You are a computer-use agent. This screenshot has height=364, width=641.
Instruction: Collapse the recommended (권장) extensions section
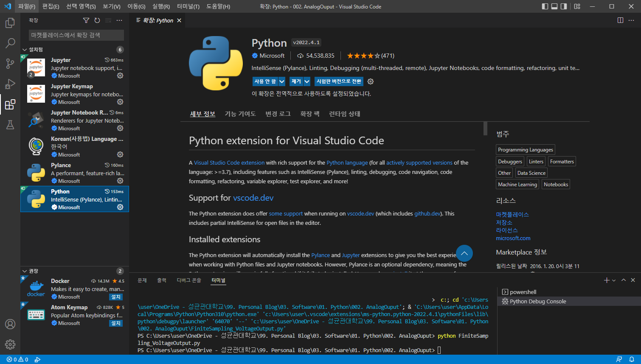[x=25, y=271]
